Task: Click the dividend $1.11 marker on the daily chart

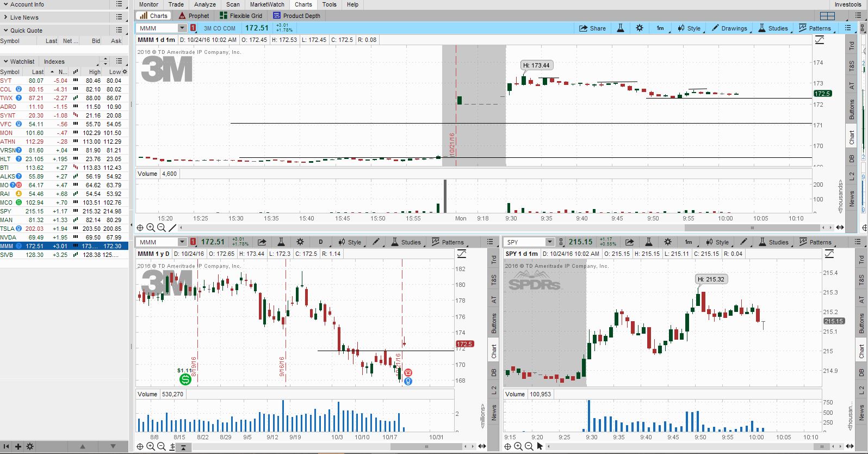Action: [x=185, y=379]
